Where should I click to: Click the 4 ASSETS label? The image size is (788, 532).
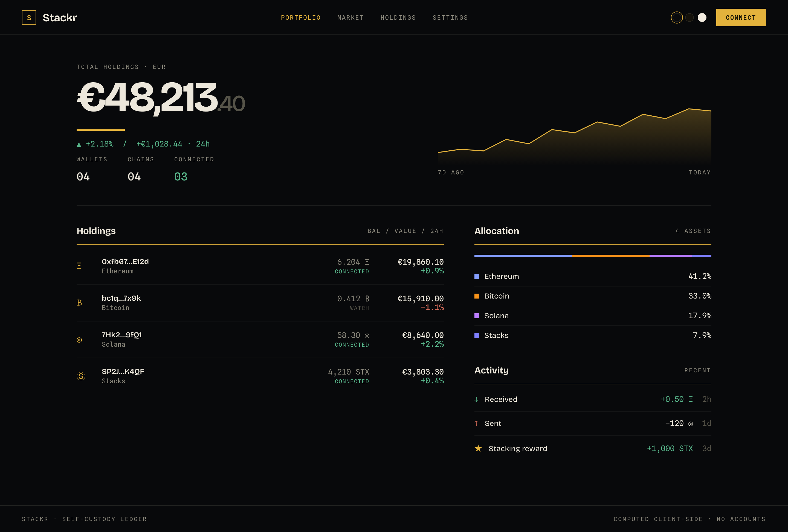coord(693,231)
